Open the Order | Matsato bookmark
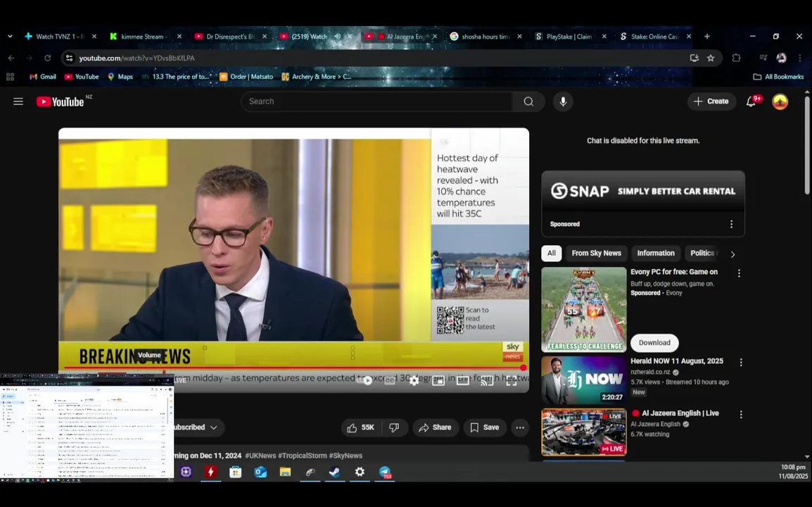 tap(246, 77)
